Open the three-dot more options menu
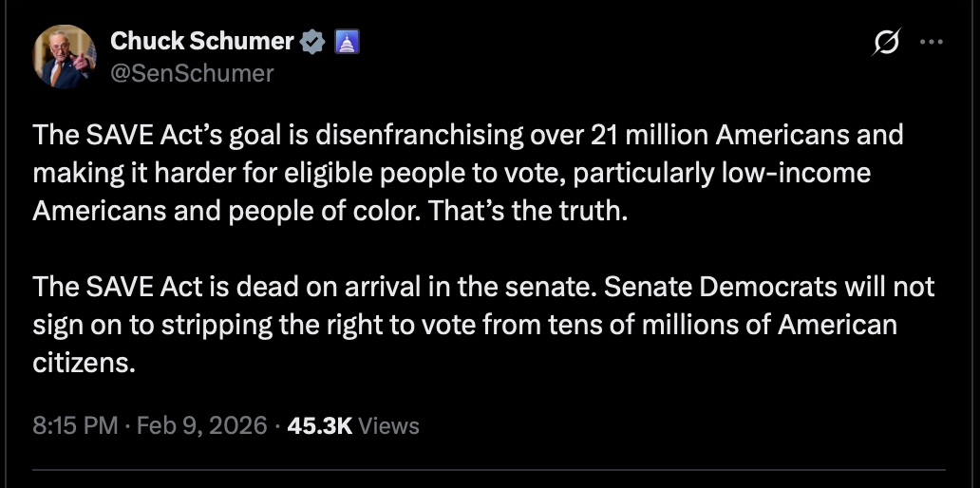This screenshot has width=980, height=488. pos(933,42)
